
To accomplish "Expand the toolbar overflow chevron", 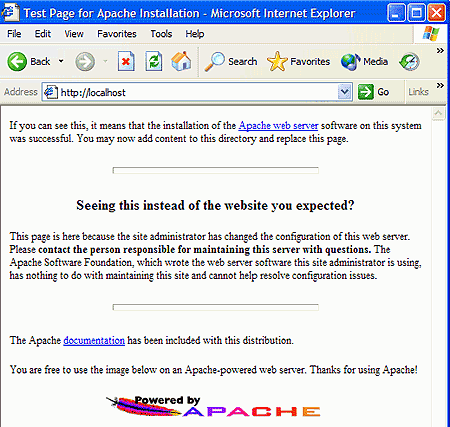I will (440, 51).
